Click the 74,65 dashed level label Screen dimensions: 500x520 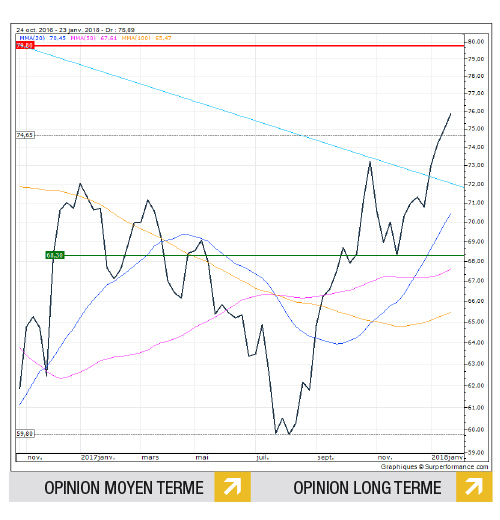[x=25, y=135]
